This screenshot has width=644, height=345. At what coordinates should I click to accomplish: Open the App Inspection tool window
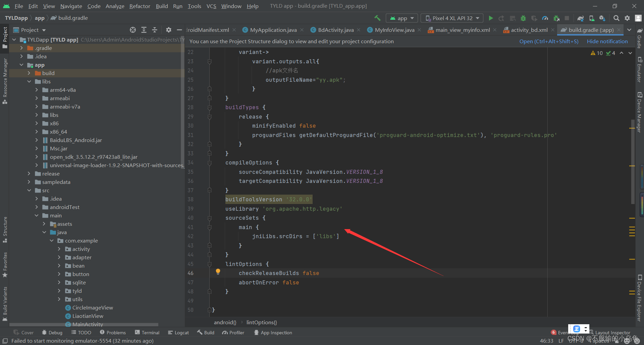pyautogui.click(x=273, y=333)
